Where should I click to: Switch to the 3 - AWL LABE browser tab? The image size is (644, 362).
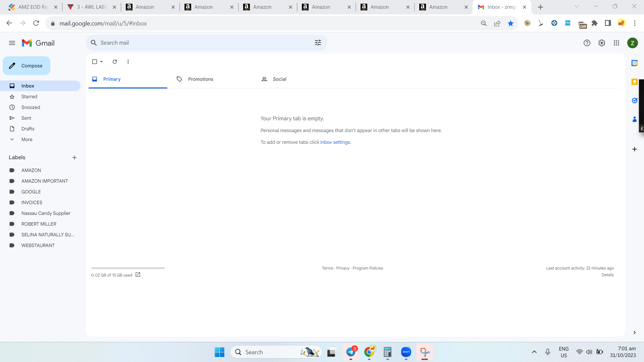point(92,7)
